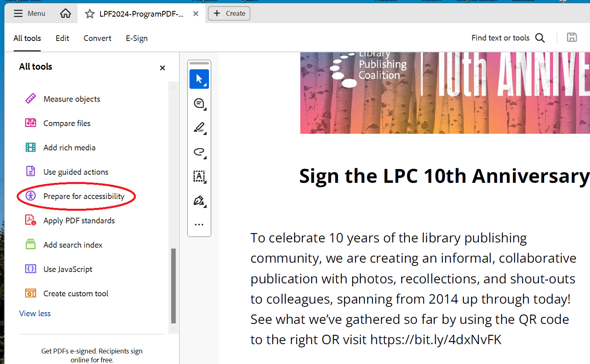
Task: Launch the Compare files tool
Action: click(66, 123)
